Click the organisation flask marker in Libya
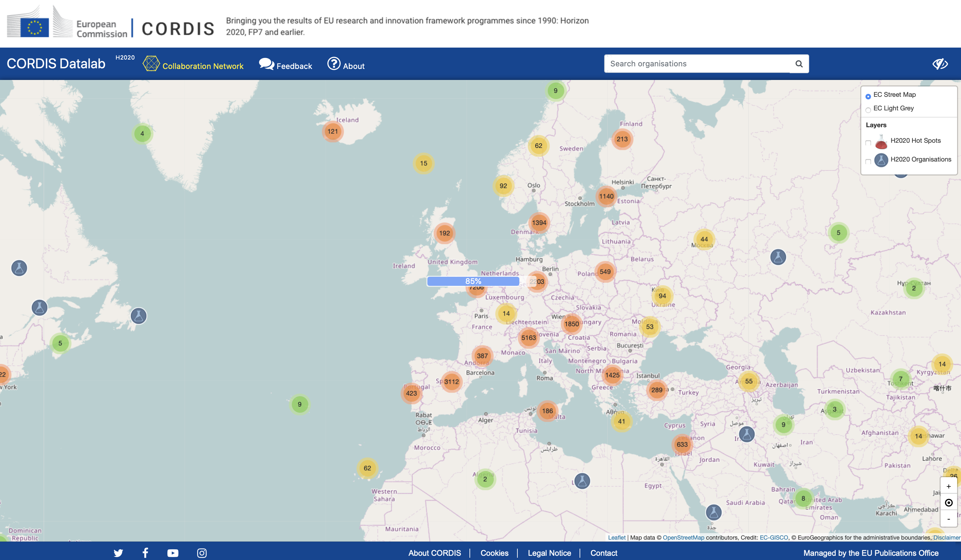This screenshot has height=560, width=961. pyautogui.click(x=582, y=481)
